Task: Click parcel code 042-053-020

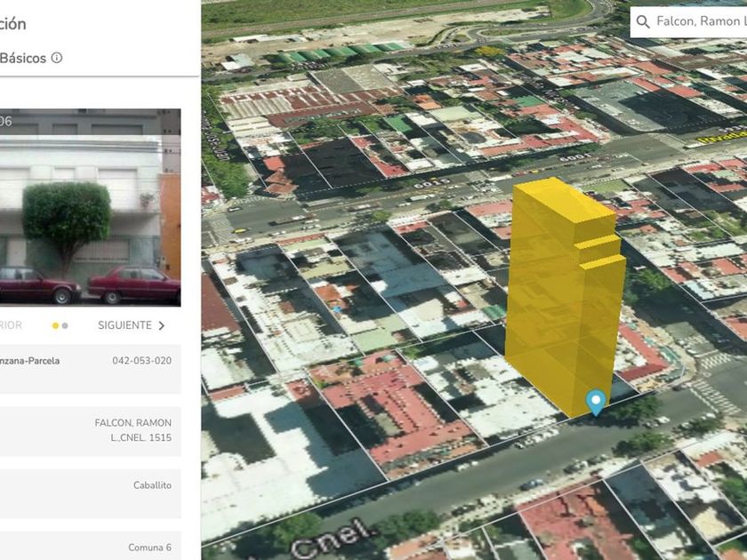Action: coord(141,361)
